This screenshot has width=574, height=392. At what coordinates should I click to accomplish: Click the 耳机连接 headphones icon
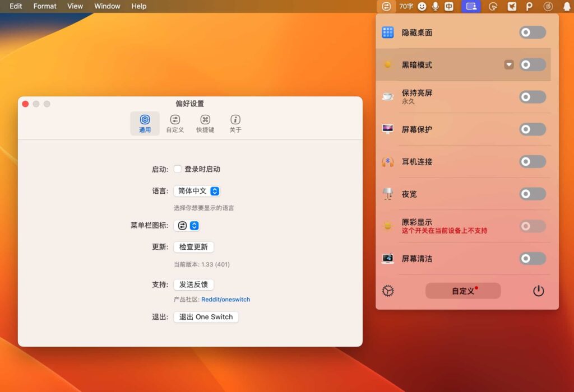click(389, 162)
